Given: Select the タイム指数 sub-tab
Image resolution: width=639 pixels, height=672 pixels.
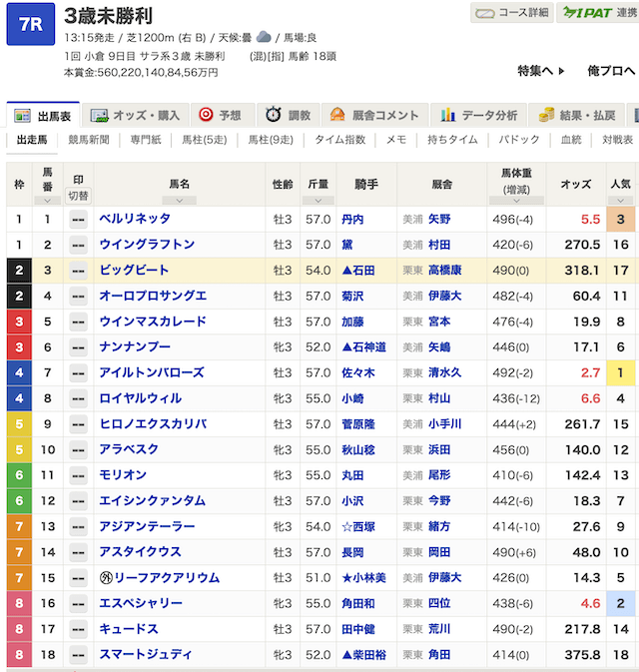Looking at the screenshot, I should [x=339, y=140].
